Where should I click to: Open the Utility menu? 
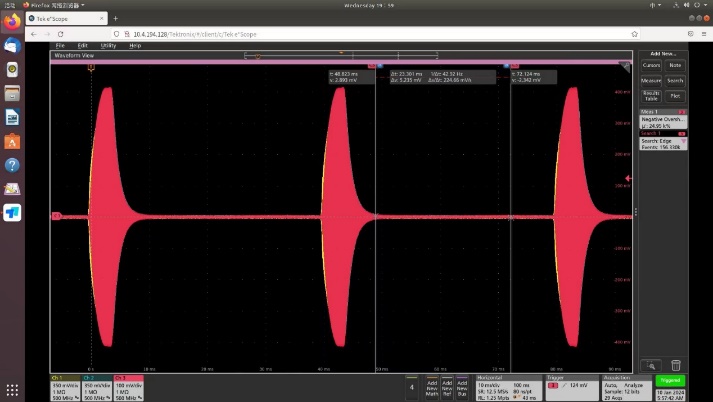[108, 45]
